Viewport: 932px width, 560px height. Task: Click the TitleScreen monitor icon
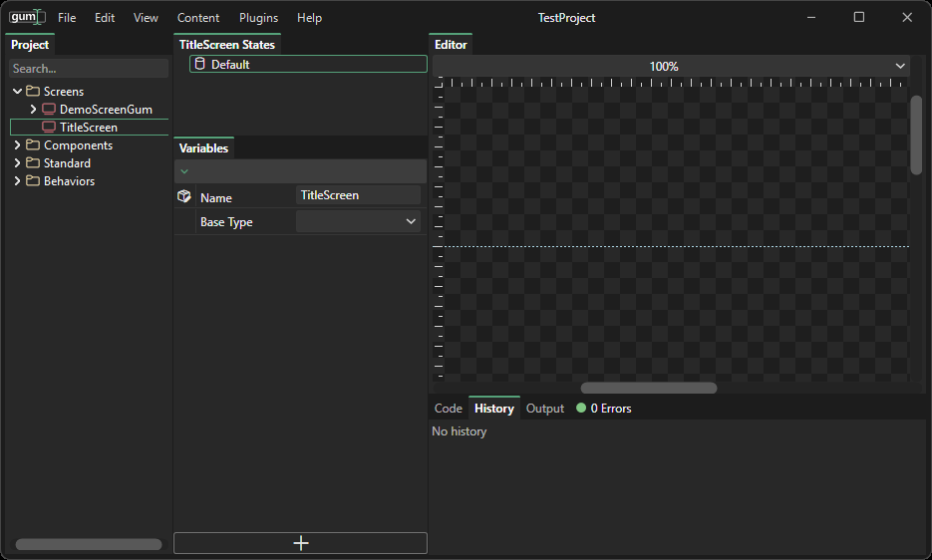[x=49, y=128]
